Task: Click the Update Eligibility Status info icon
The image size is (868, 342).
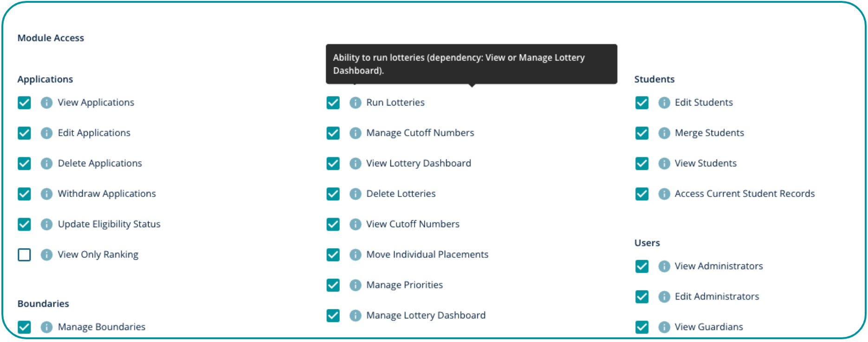Action: 46,224
